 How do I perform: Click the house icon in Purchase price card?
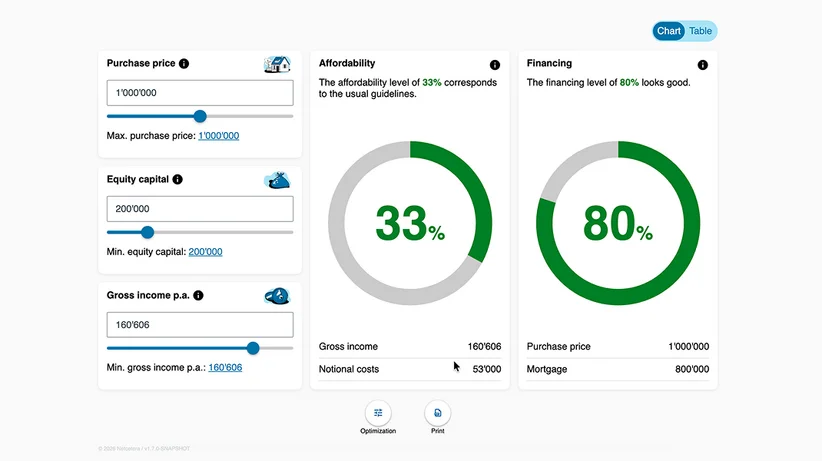point(277,65)
